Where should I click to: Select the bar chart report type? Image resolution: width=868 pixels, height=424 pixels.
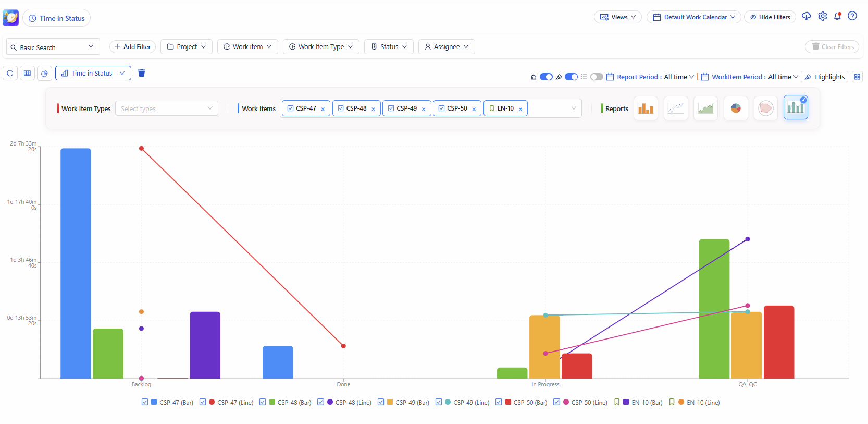(x=646, y=108)
